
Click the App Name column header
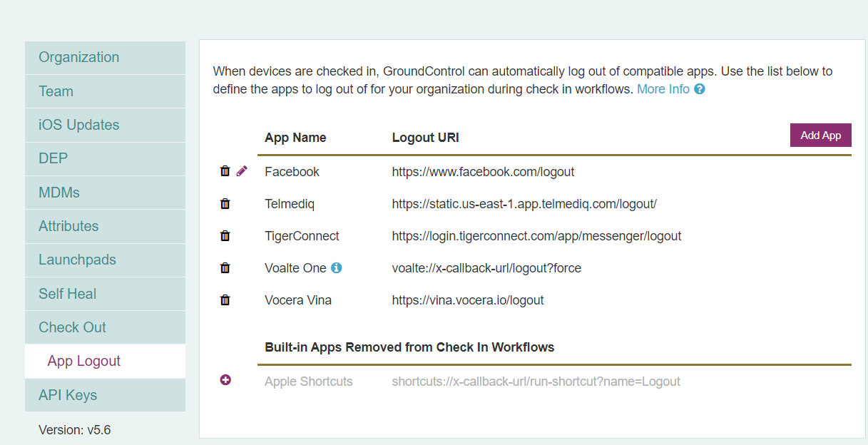click(x=295, y=138)
